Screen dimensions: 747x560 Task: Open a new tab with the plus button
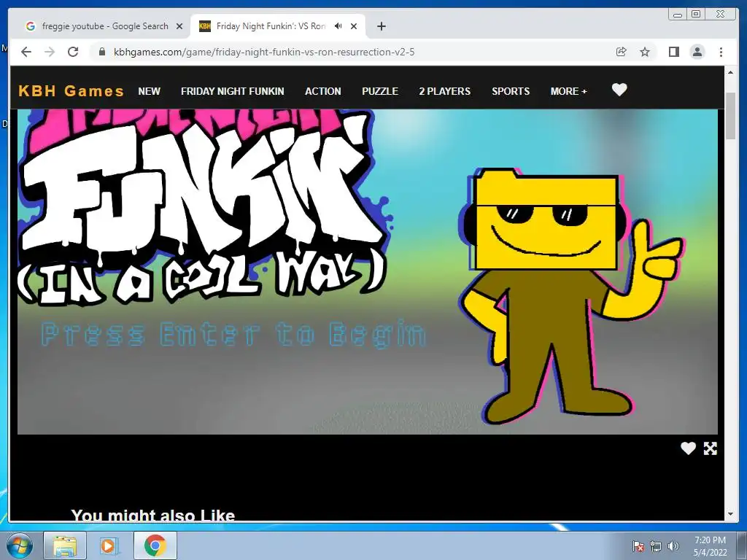click(x=381, y=26)
